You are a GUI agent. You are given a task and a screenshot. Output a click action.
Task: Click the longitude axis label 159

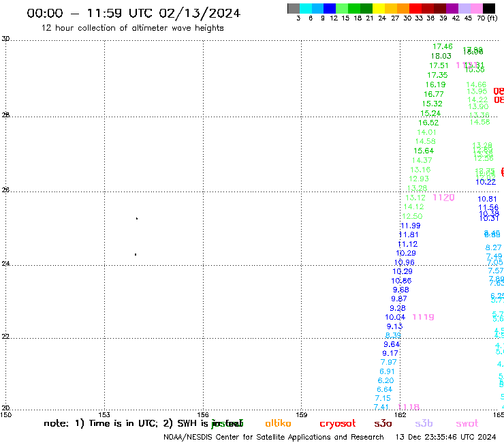[x=301, y=414]
